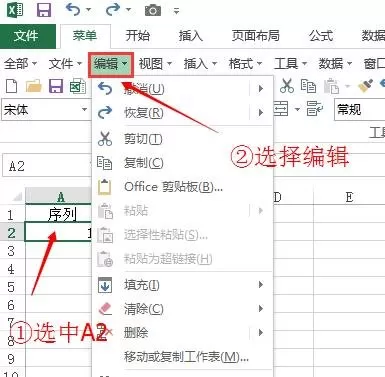Switch to the 公式 ribbon tab
385x377 pixels.
pyautogui.click(x=321, y=35)
